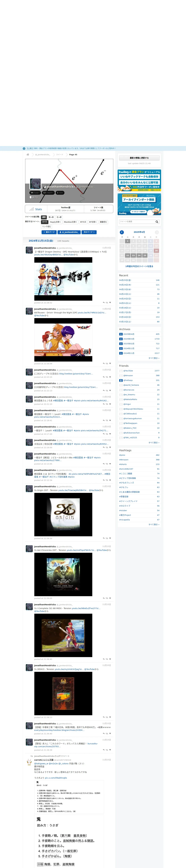Open the ツイート breadcrumb item
Screen dimensions: 186x868
point(59,155)
